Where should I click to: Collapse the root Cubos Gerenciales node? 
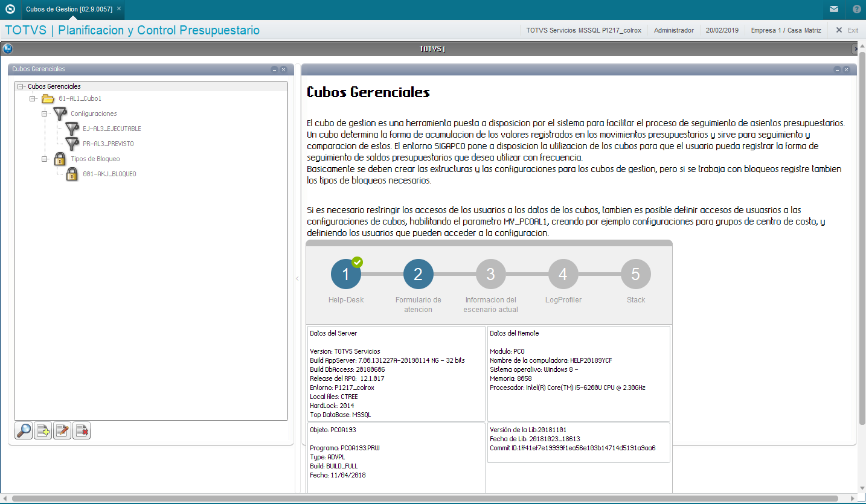(x=21, y=86)
